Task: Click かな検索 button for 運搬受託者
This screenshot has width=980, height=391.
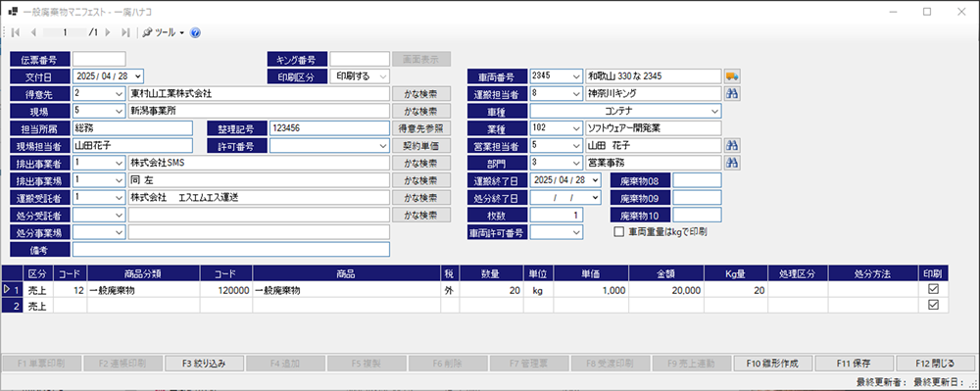Action: [x=421, y=197]
